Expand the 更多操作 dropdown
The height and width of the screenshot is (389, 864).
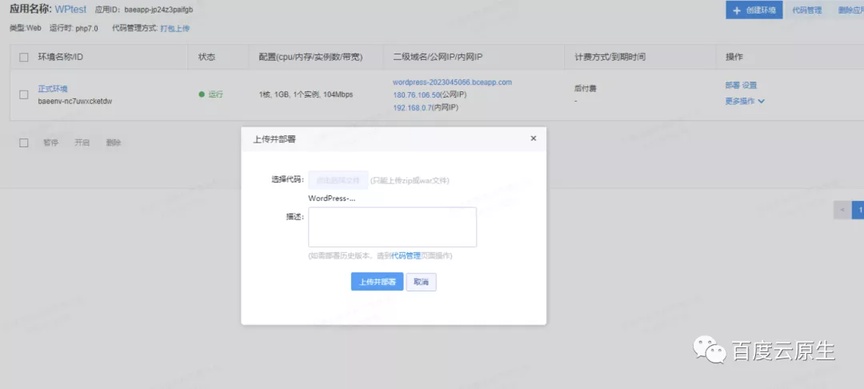tap(745, 101)
